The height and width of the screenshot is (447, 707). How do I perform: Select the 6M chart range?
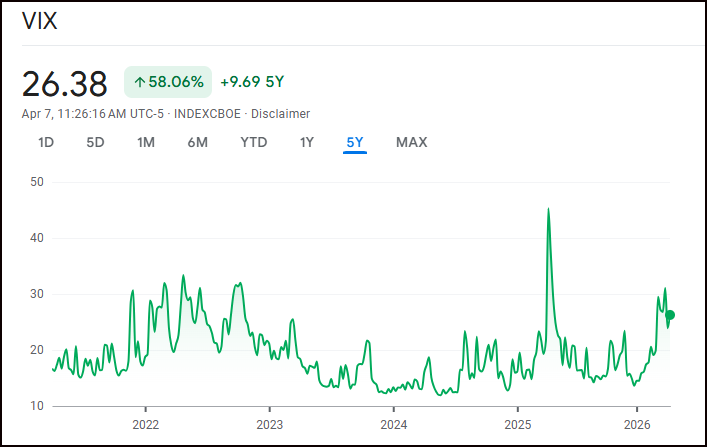[197, 142]
